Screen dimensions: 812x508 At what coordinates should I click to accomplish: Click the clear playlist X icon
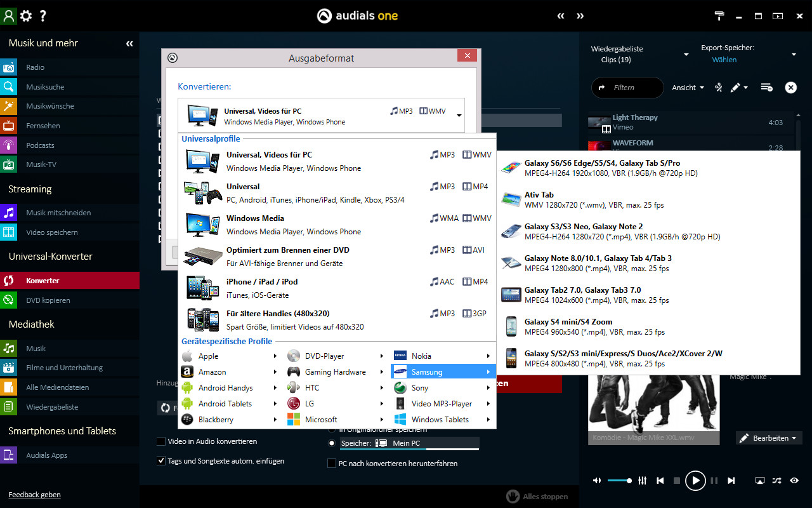tap(790, 88)
